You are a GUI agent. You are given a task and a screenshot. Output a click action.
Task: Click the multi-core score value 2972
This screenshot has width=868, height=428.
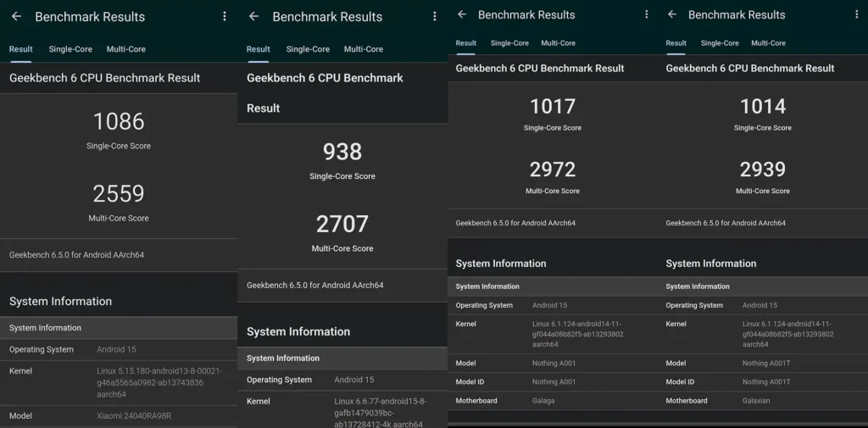coord(553,170)
